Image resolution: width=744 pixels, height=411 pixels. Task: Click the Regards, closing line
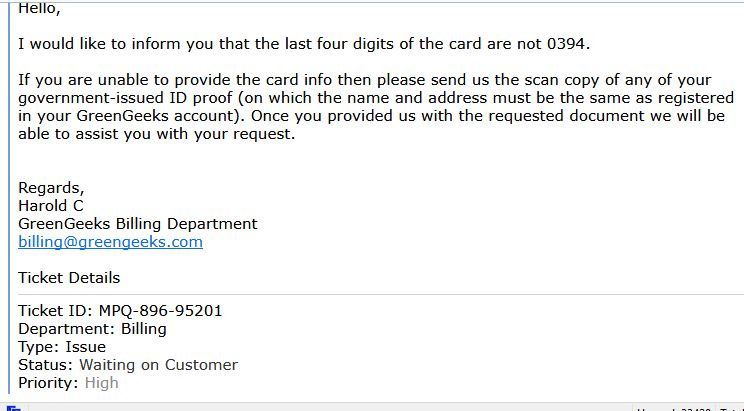coord(51,188)
